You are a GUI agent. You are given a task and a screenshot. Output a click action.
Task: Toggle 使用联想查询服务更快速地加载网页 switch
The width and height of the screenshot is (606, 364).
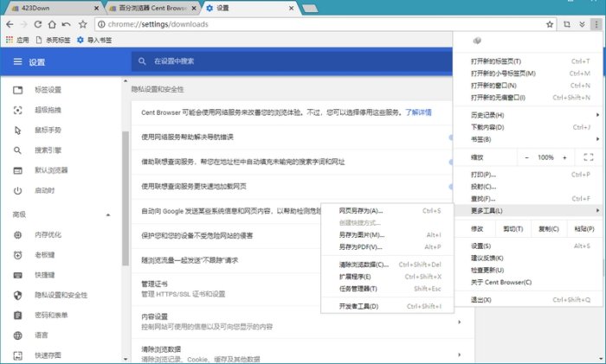click(451, 187)
